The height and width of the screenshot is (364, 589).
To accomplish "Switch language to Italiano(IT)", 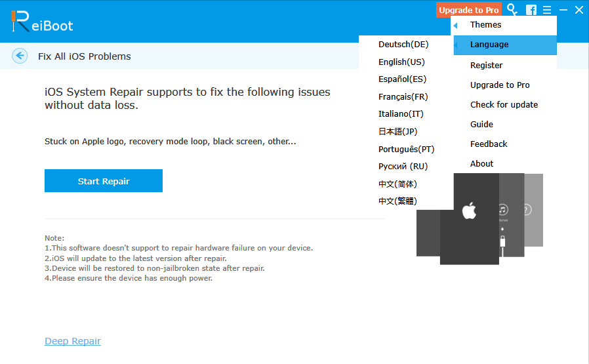I will pos(401,114).
